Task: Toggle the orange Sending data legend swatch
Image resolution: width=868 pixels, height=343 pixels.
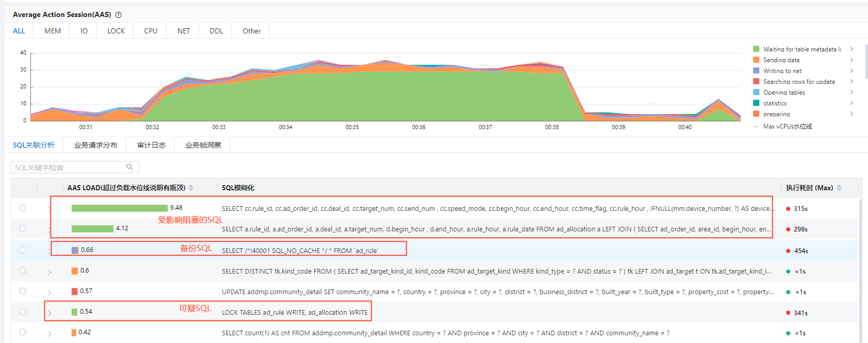Action: tap(756, 60)
